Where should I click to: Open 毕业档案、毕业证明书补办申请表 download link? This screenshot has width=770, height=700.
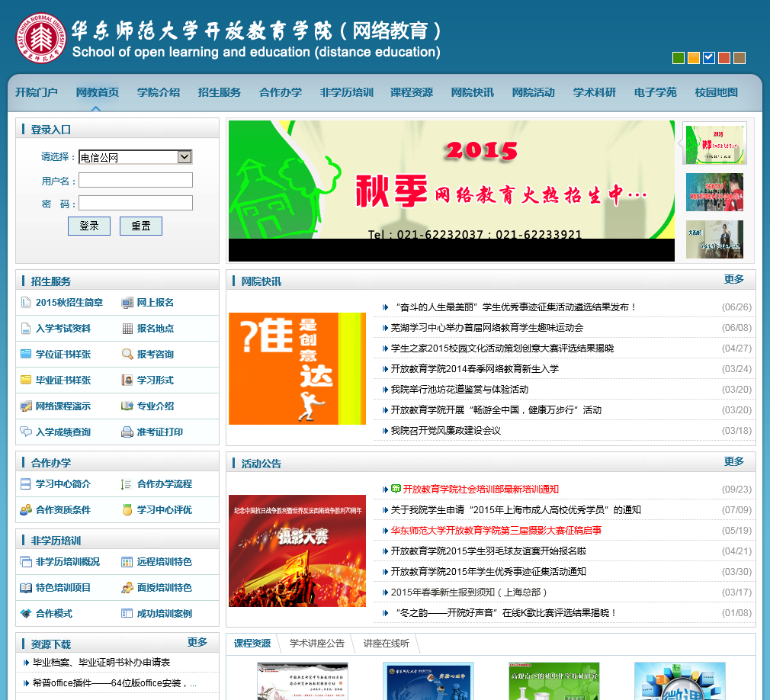click(101, 662)
